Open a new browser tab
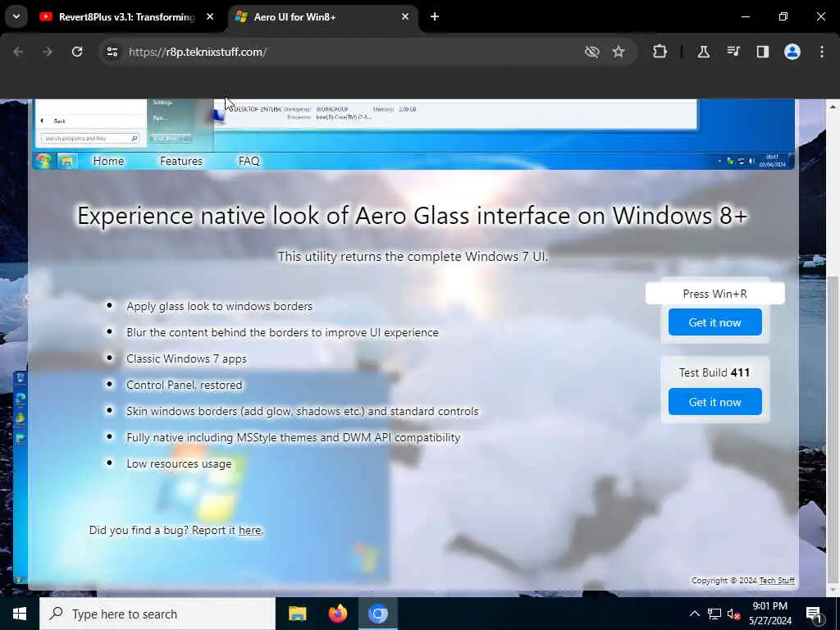This screenshot has width=840, height=630. (x=435, y=17)
